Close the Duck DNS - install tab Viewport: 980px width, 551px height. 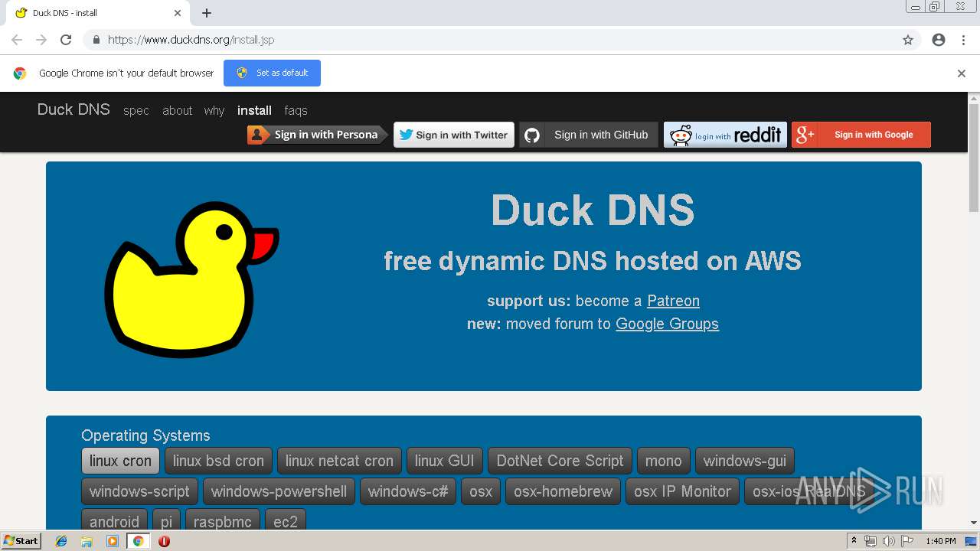pyautogui.click(x=178, y=13)
